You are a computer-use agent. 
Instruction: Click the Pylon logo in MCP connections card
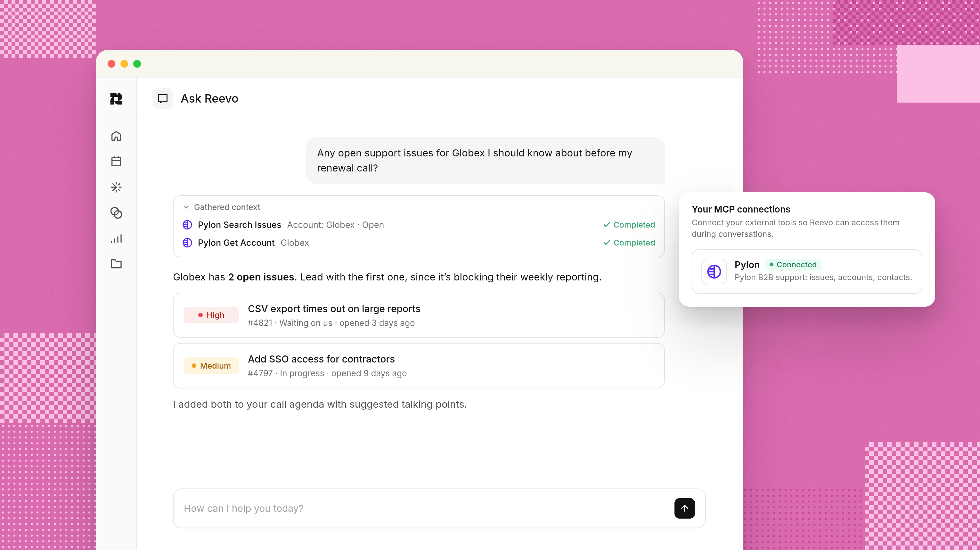[714, 271]
